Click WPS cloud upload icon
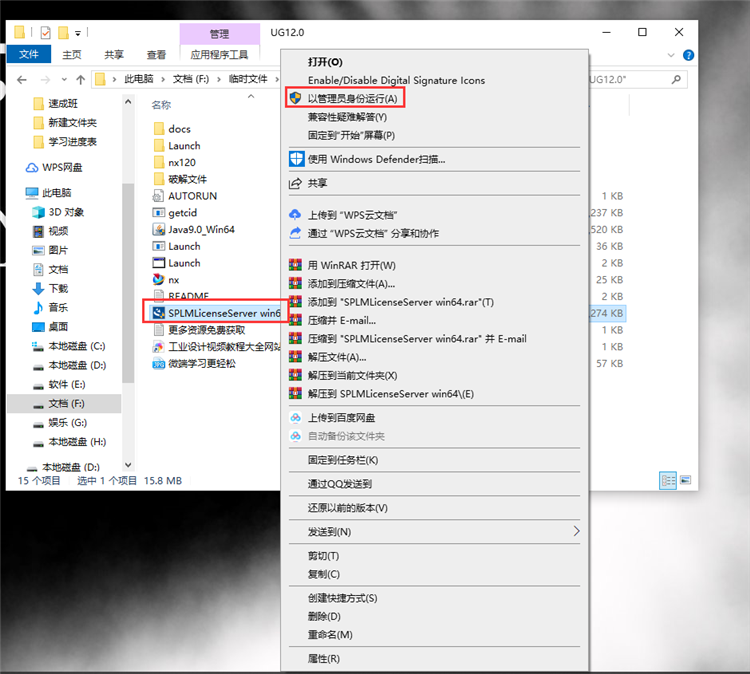750x674 pixels. tap(295, 215)
